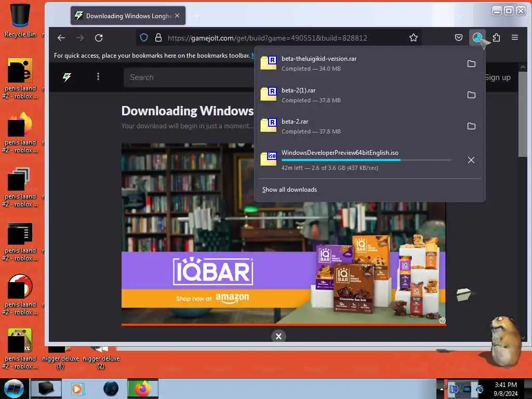Click the network tray icon
This screenshot has height=399, width=532.
click(x=468, y=389)
